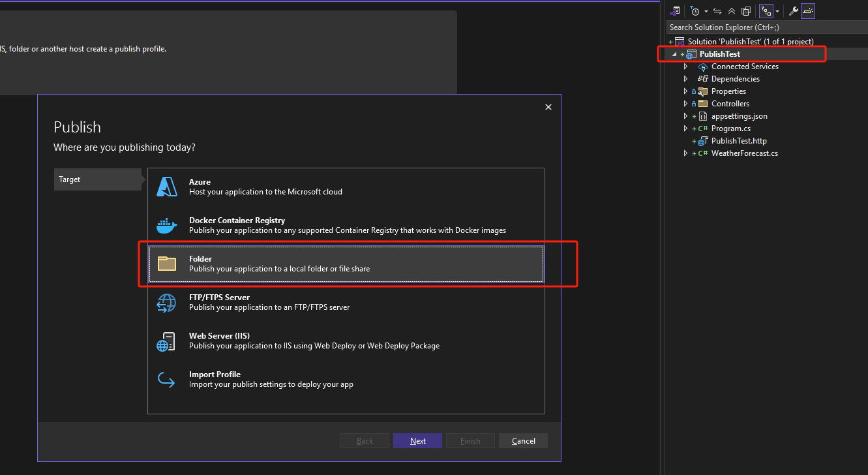This screenshot has height=475, width=868.
Task: Expand the appsettings.json node
Action: click(x=685, y=116)
